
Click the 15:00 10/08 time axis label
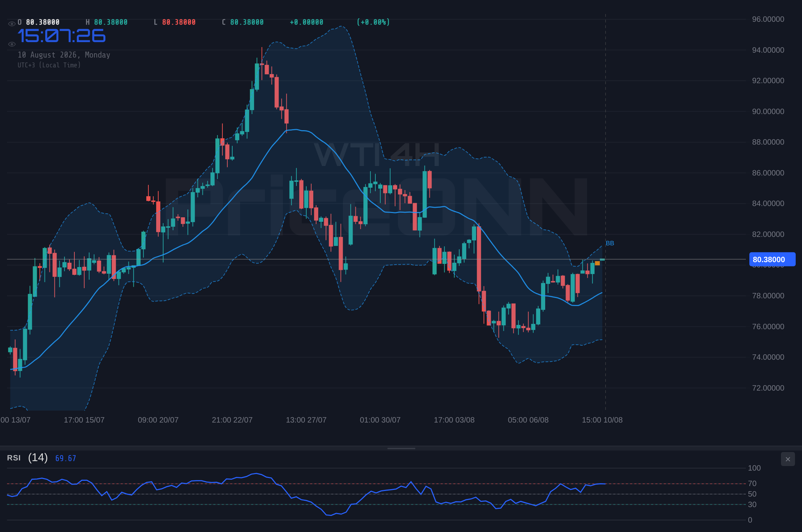(x=602, y=420)
